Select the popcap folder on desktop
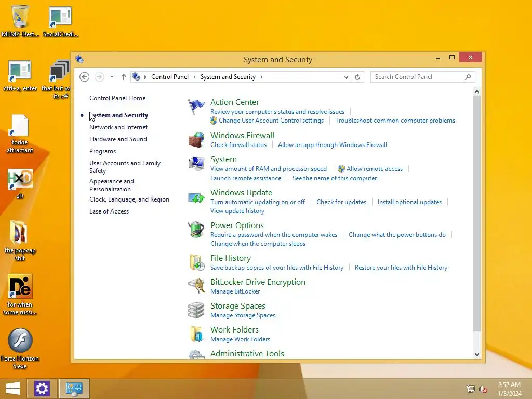This screenshot has width=532, height=399. pos(20,240)
